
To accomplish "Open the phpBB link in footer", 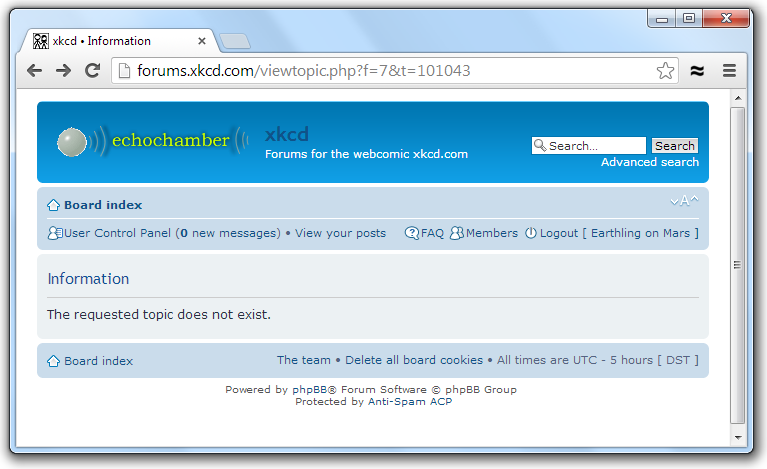I will click(x=311, y=390).
